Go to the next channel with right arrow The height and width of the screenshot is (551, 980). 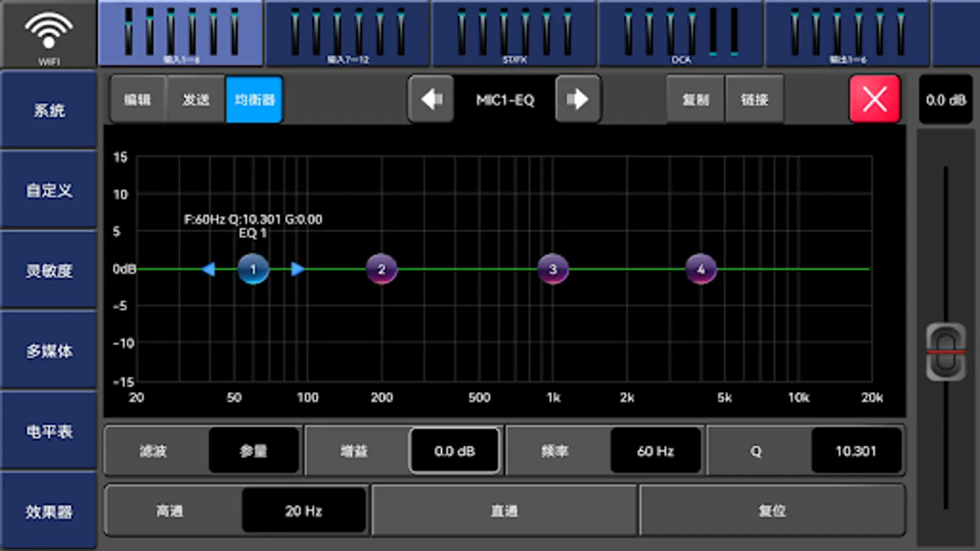tap(578, 99)
